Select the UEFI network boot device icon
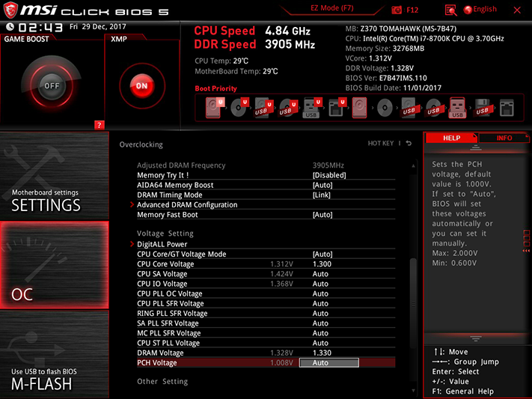The width and height of the screenshot is (532, 399). tap(337, 108)
